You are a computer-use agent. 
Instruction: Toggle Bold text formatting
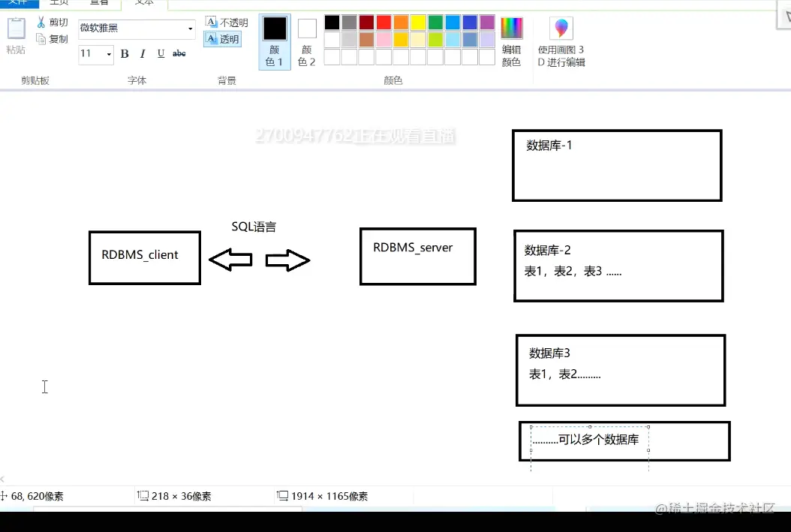[x=124, y=53]
